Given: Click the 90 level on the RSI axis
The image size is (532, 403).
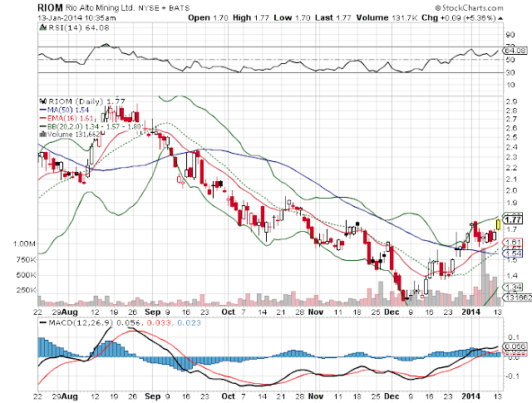Looking at the screenshot, I should point(510,35).
